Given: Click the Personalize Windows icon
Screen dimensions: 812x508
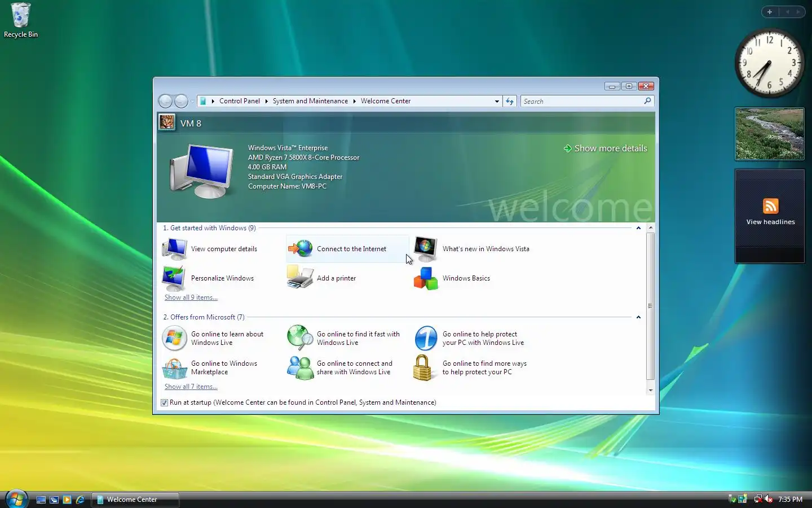Looking at the screenshot, I should tap(174, 278).
